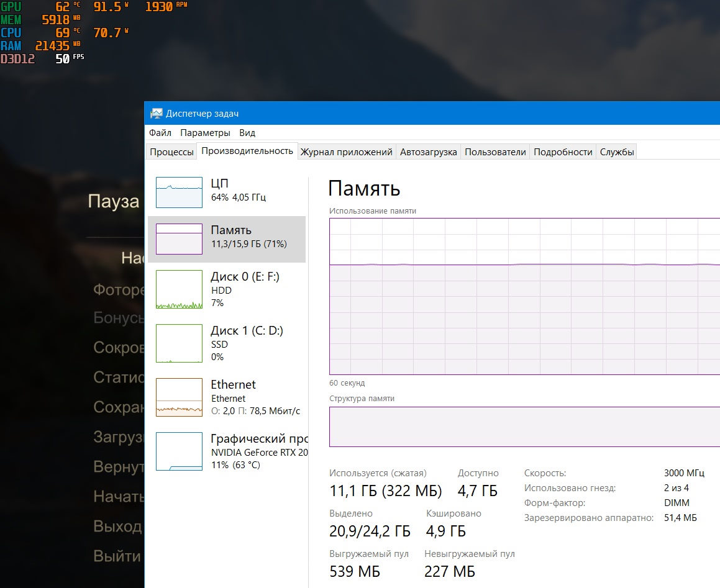Switch to Журнал приложений tab
720x588 pixels.
click(x=346, y=152)
